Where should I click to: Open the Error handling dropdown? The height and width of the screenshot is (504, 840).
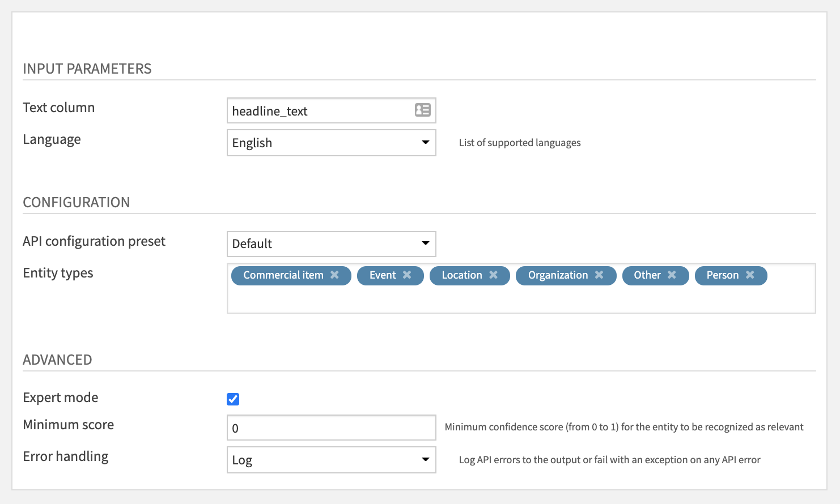[426, 460]
